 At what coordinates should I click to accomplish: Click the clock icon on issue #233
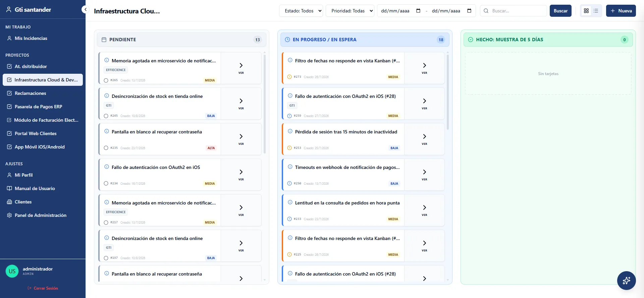[x=289, y=219]
